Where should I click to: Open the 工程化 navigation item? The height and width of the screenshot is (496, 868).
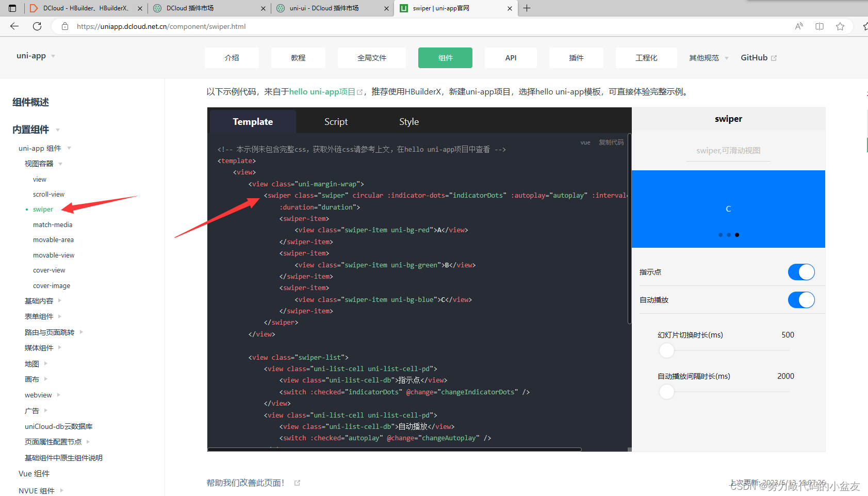pos(646,58)
